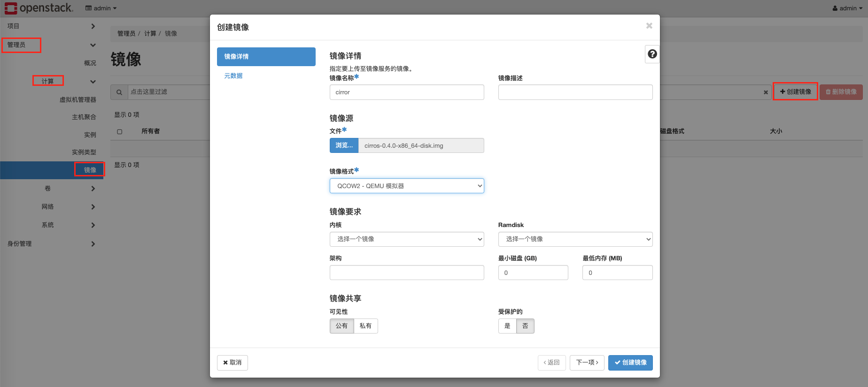Go to 实例 in the sidebar
Image resolution: width=868 pixels, height=387 pixels.
[90, 135]
